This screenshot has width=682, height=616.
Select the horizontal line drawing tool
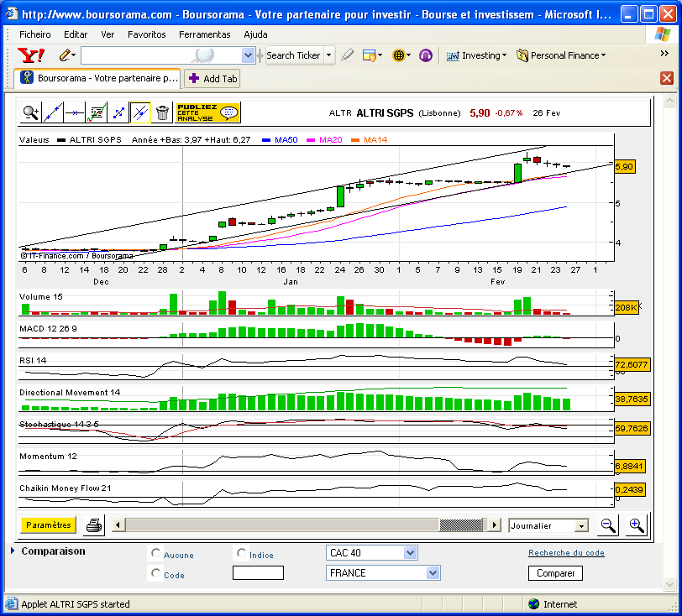(x=75, y=113)
